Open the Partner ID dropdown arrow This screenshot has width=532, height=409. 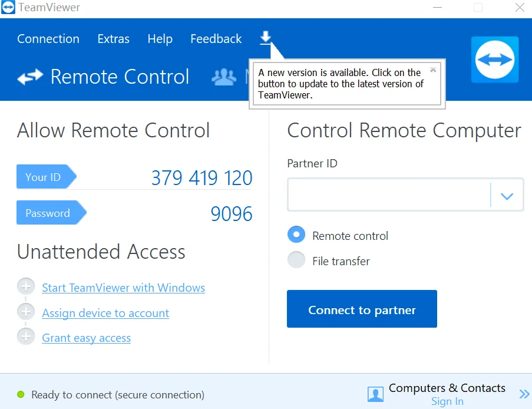(507, 196)
